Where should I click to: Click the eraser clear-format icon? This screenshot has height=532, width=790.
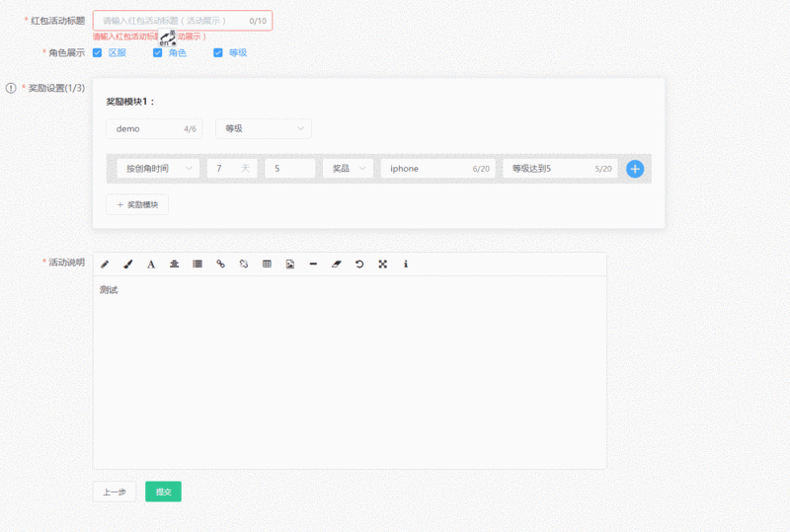click(337, 264)
